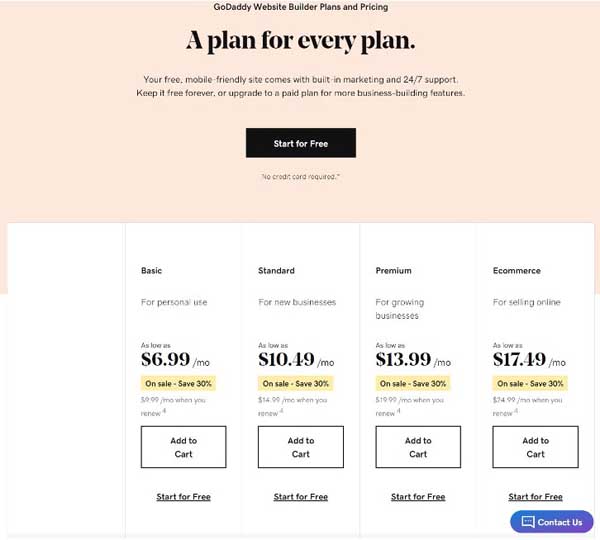Click the Basic On sale Save 30% badge

click(x=178, y=383)
